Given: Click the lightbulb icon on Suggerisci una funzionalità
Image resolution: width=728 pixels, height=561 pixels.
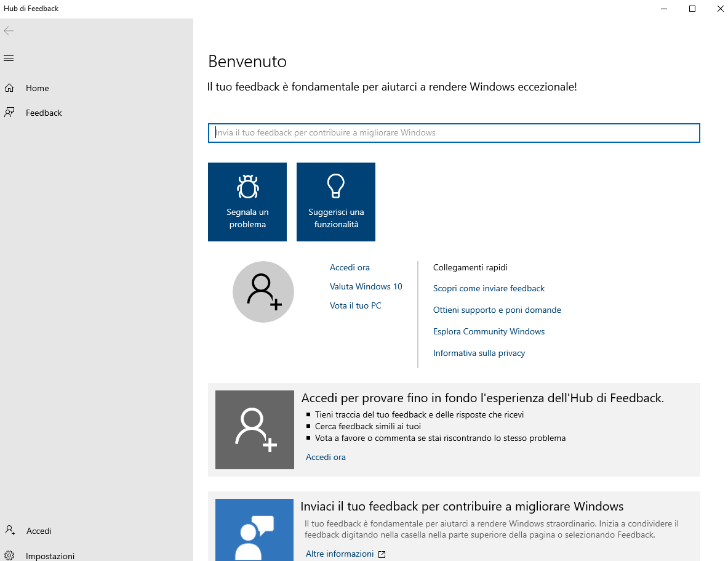Looking at the screenshot, I should pyautogui.click(x=335, y=186).
